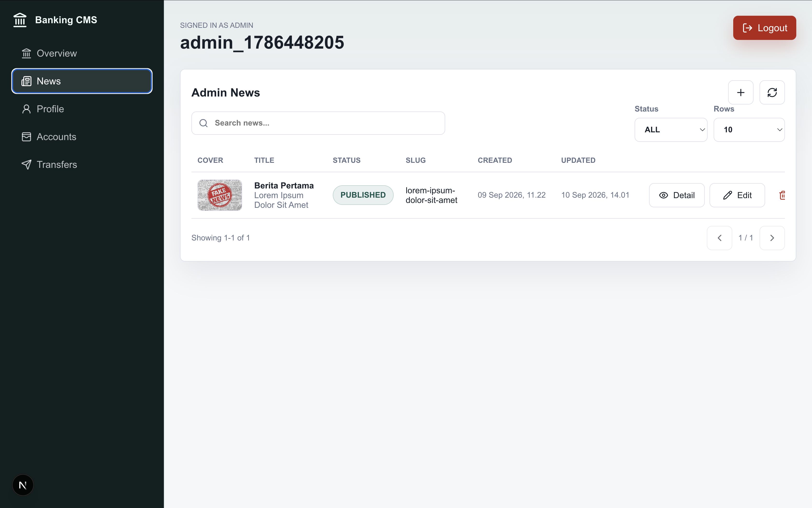Click the PUBLISHED status badge
812x508 pixels.
363,195
